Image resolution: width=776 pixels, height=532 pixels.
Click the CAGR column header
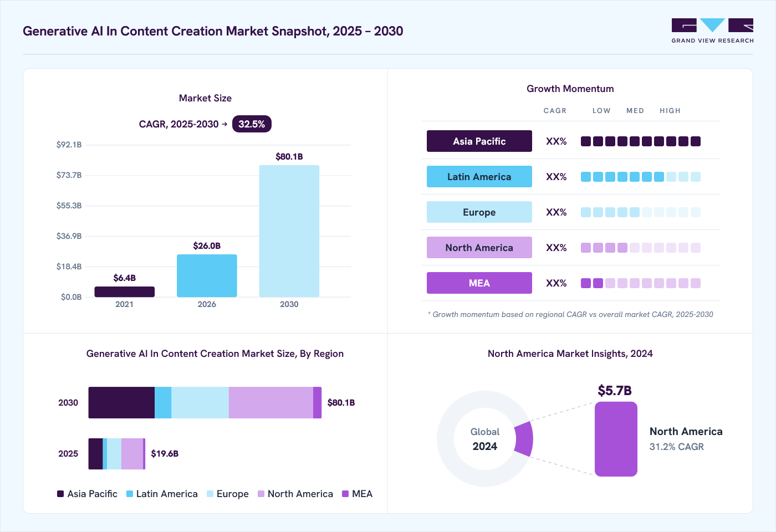pos(555,111)
